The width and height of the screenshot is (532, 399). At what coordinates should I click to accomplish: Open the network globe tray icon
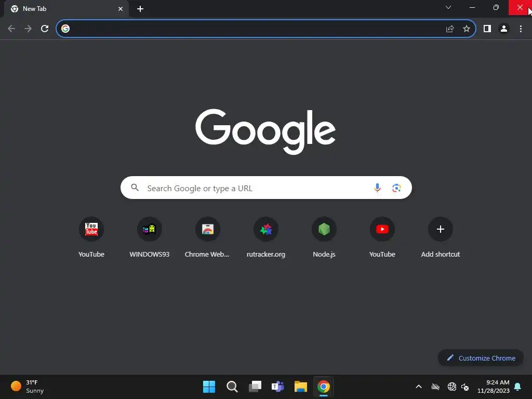451,387
